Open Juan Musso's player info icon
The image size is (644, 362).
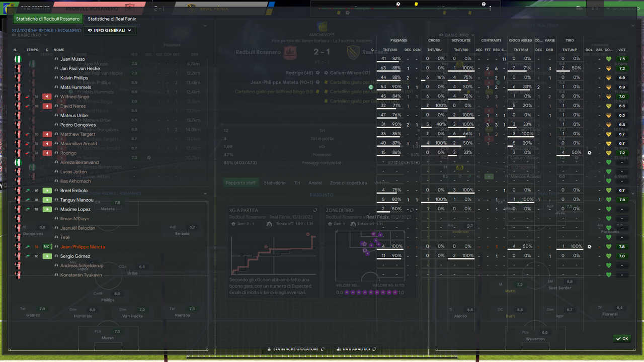[x=56, y=59]
